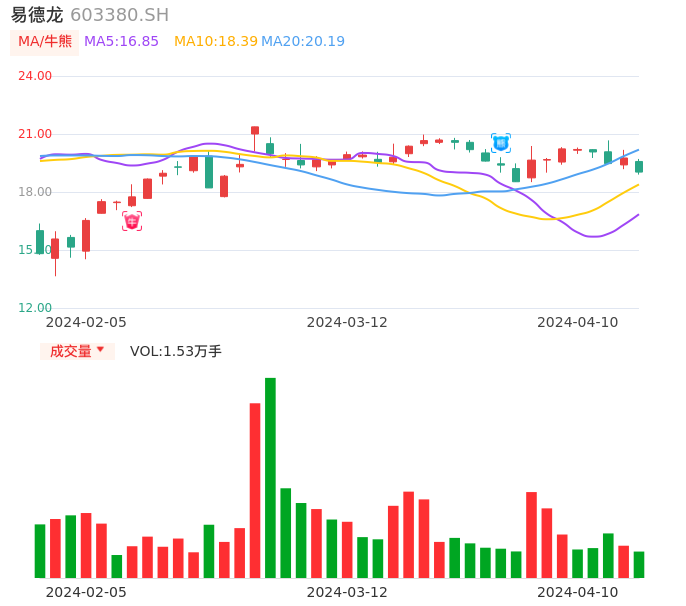686x606 pixels.
Task: Select the MA10 orange legend label
Action: point(215,41)
